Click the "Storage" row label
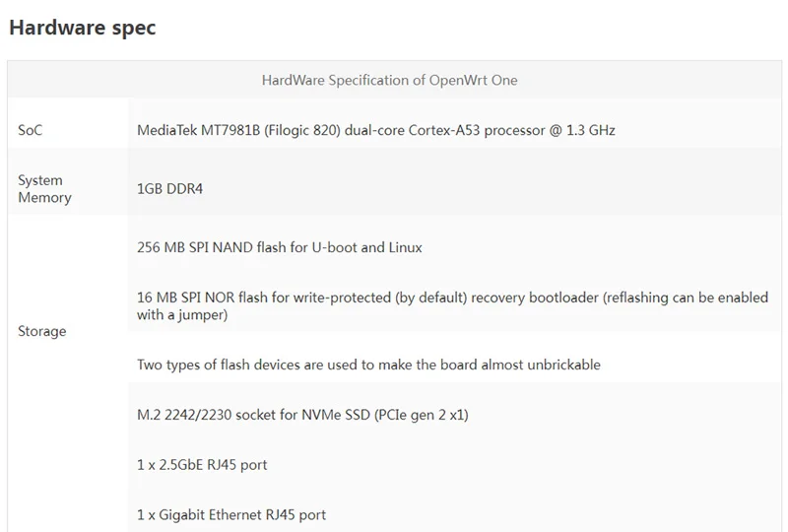Screen dimensions: 788x532 (x=42, y=331)
